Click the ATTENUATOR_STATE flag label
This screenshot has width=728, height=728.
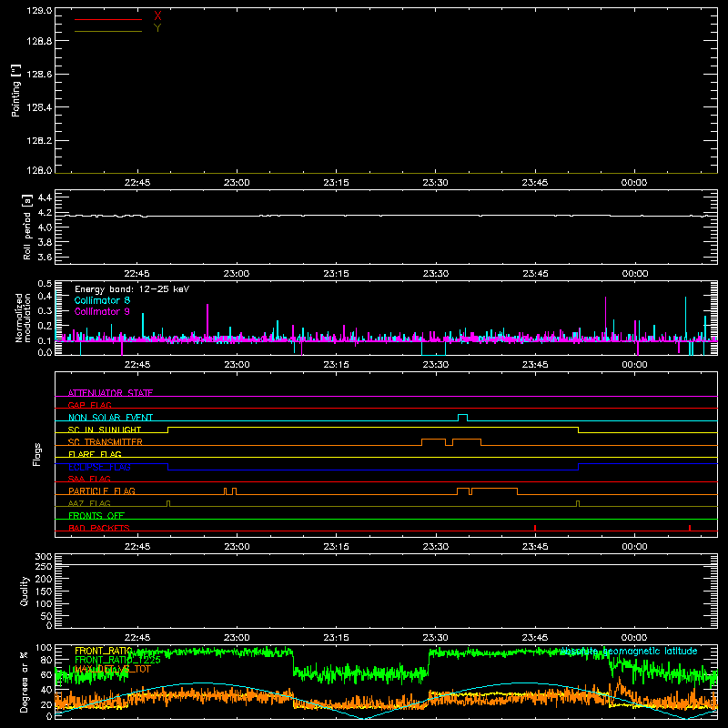click(110, 393)
